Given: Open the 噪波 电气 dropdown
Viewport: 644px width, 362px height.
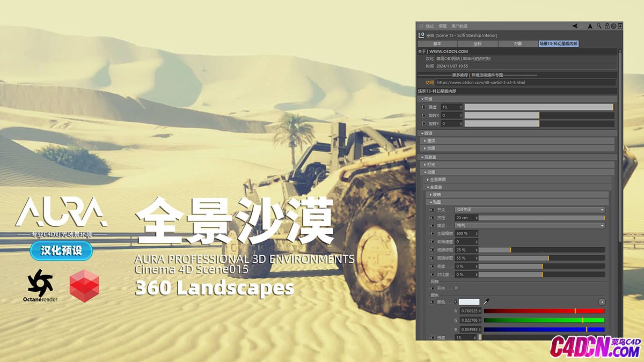Looking at the screenshot, I should coord(530,226).
